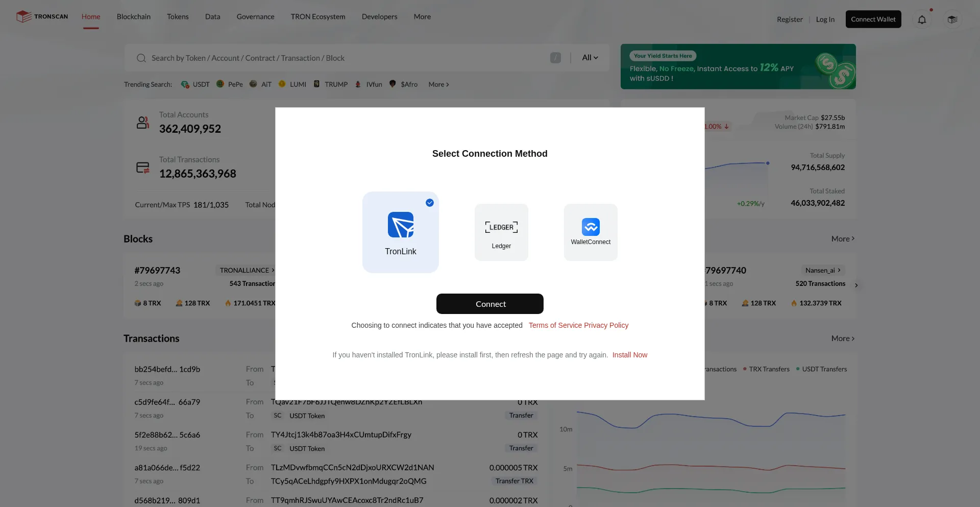980x507 pixels.
Task: Open the All search filter dropdown
Action: [x=590, y=58]
